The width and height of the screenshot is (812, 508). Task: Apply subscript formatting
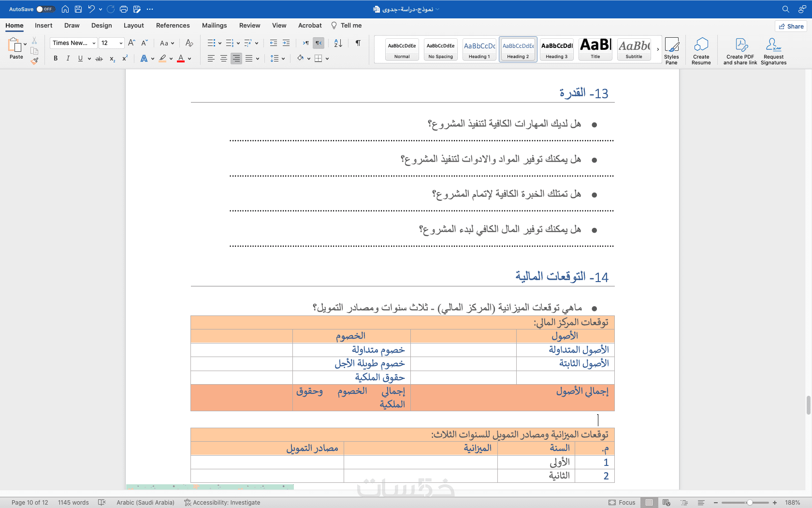(x=112, y=59)
